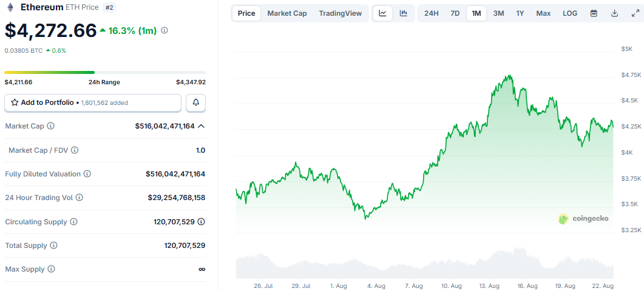Select the 24H time range
The width and height of the screenshot is (644, 291).
tap(431, 13)
